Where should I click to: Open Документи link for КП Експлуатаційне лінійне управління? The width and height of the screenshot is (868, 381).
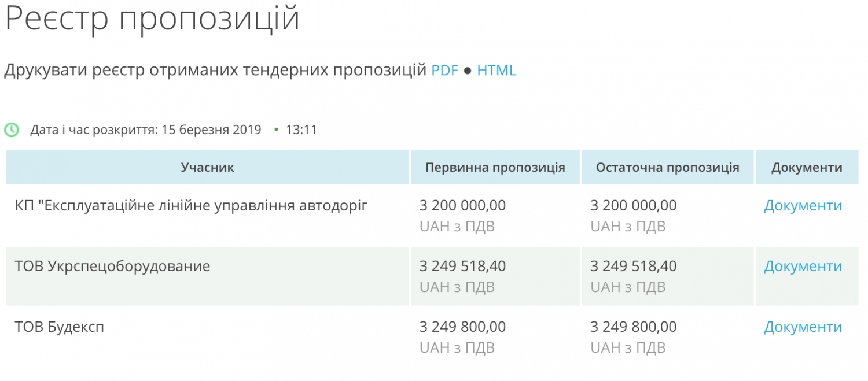click(803, 205)
